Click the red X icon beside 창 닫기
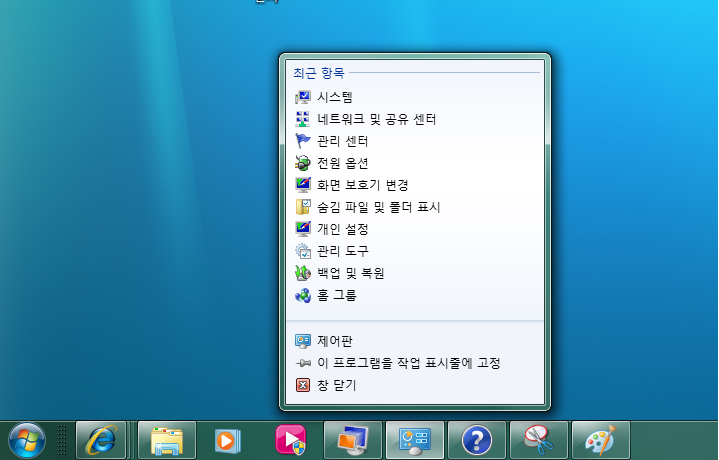The height and width of the screenshot is (460, 719). point(303,385)
